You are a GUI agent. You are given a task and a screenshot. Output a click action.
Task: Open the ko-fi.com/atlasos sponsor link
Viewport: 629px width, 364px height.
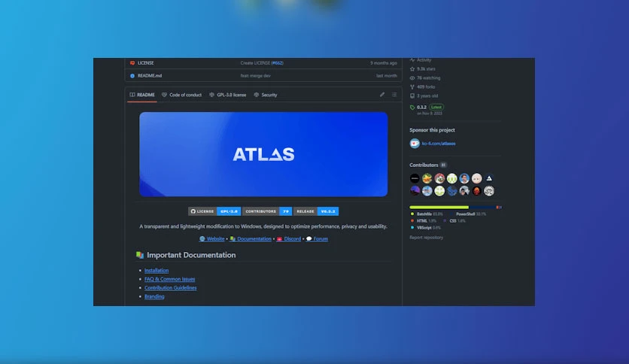tap(439, 144)
